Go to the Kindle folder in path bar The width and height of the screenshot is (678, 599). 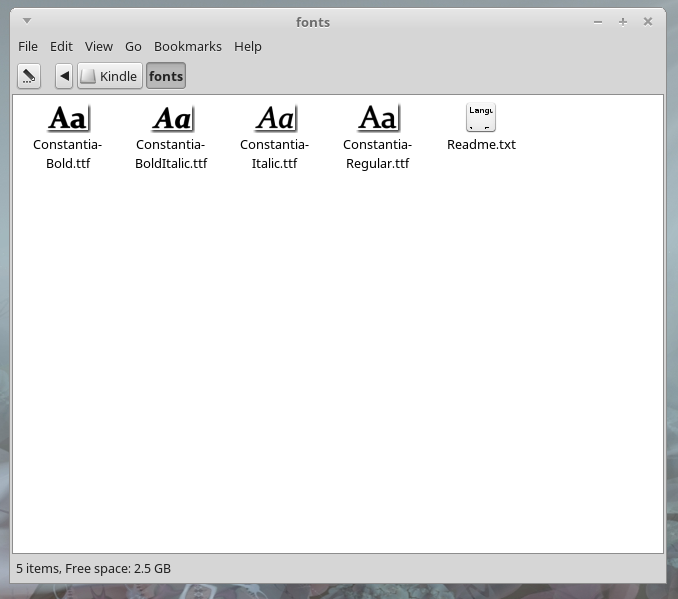110,76
